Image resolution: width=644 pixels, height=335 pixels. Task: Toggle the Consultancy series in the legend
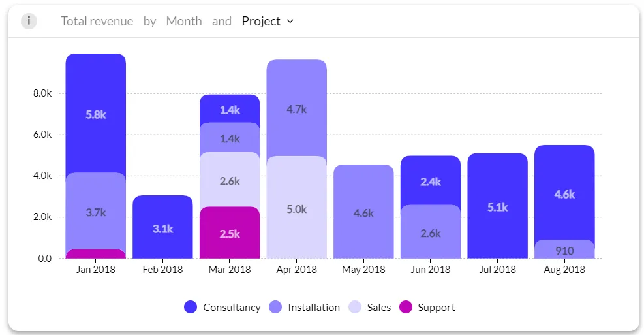(x=222, y=307)
